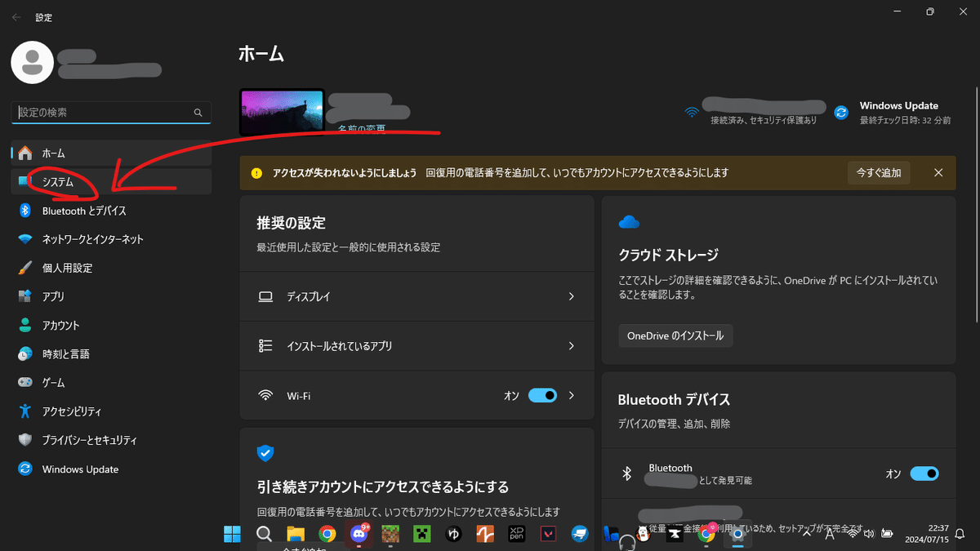This screenshot has height=551, width=980.
Task: Focus the 設定の検索 search box
Action: click(111, 112)
